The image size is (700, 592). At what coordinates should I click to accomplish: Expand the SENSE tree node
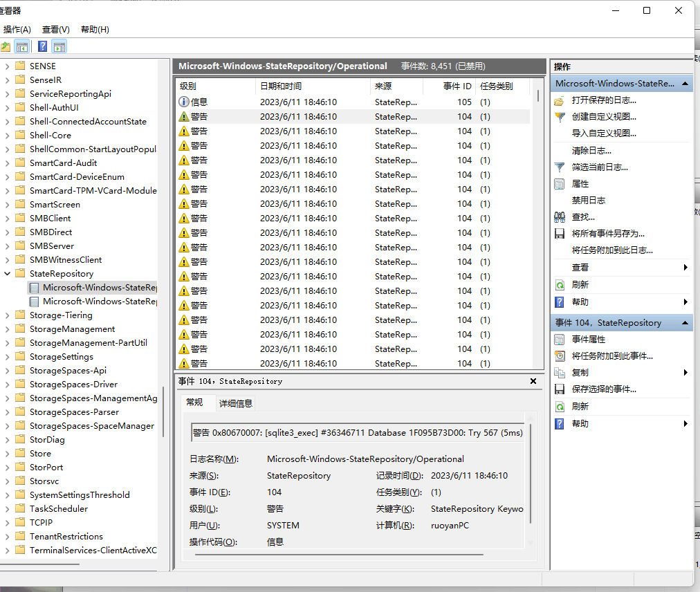pyautogui.click(x=7, y=66)
